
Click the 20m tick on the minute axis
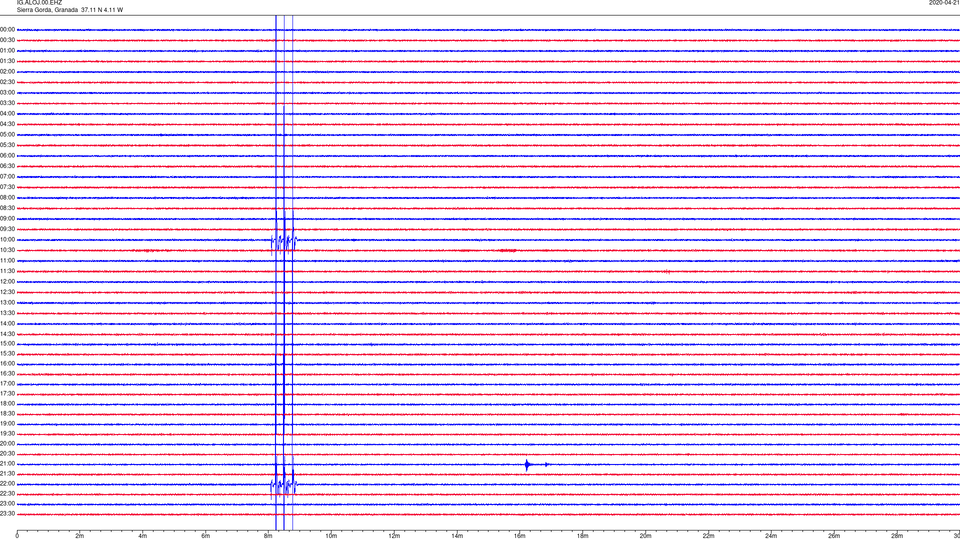coord(645,536)
